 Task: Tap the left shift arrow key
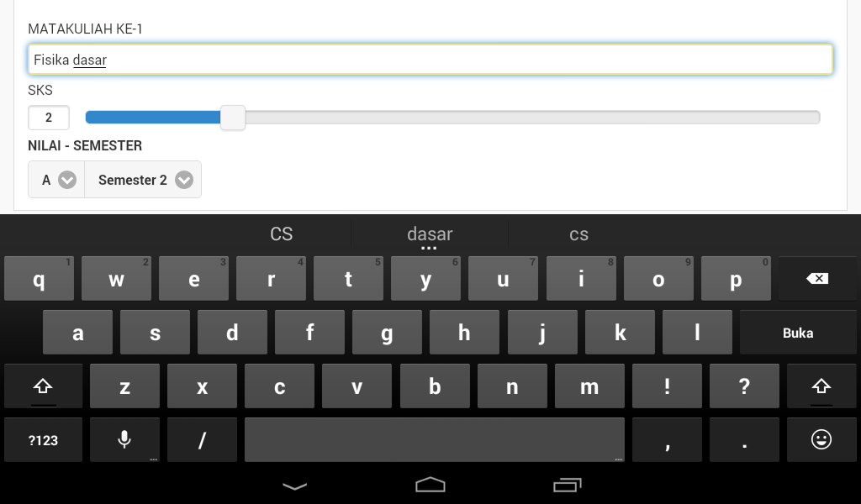43,386
